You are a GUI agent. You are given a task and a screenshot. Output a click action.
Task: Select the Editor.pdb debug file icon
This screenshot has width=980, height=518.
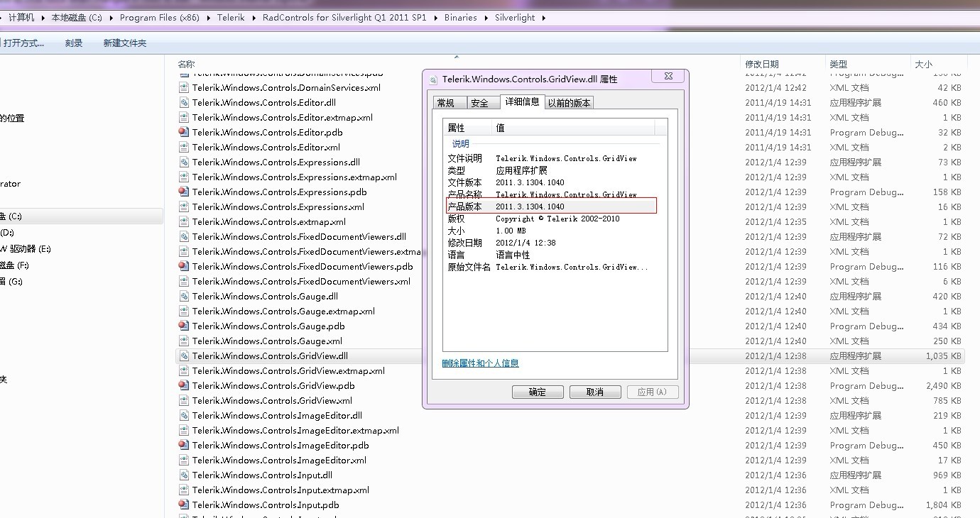184,133
